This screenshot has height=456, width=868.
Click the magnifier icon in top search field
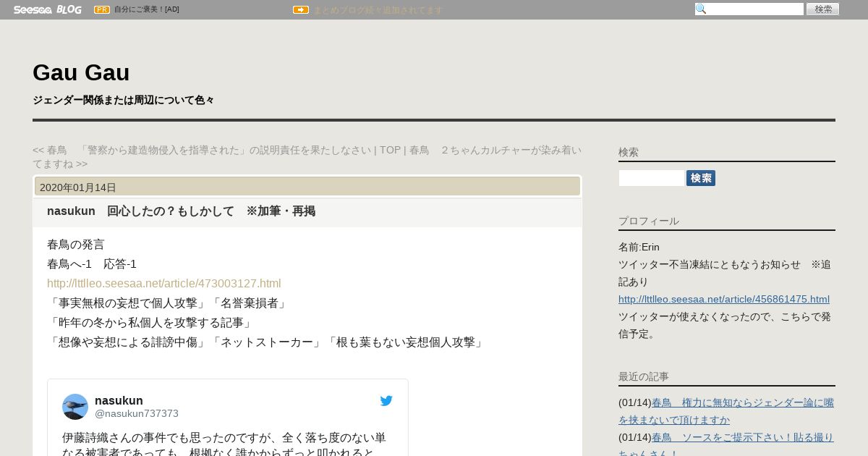[x=701, y=9]
